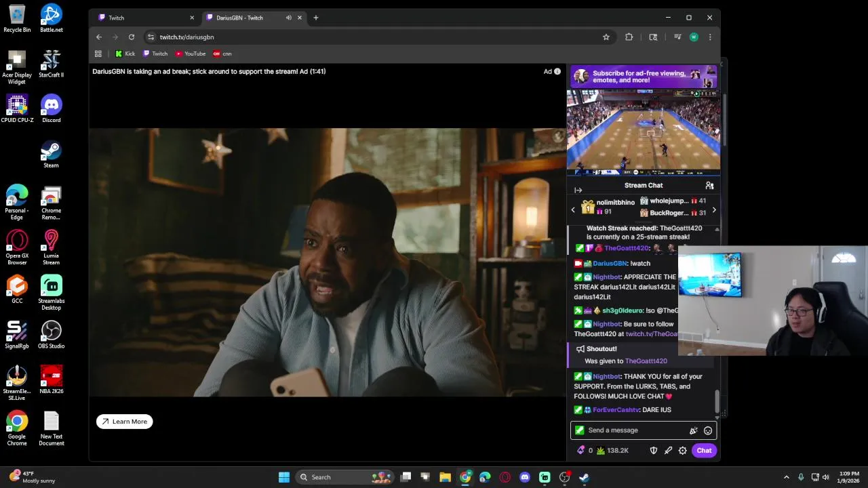Viewport: 868px width, 488px height.
Task: Open the Subscribe for ad-free viewing banner
Action: tap(644, 77)
